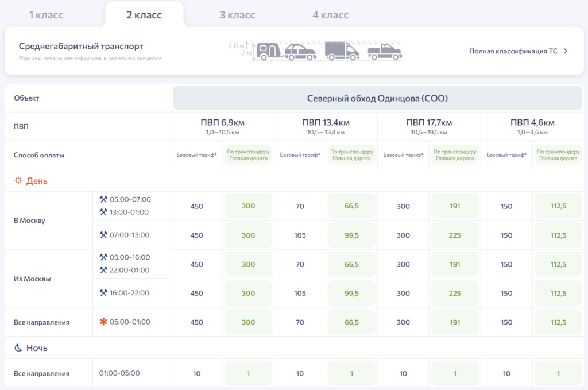
Task: Switch to the 1 класс tab
Action: [x=46, y=15]
